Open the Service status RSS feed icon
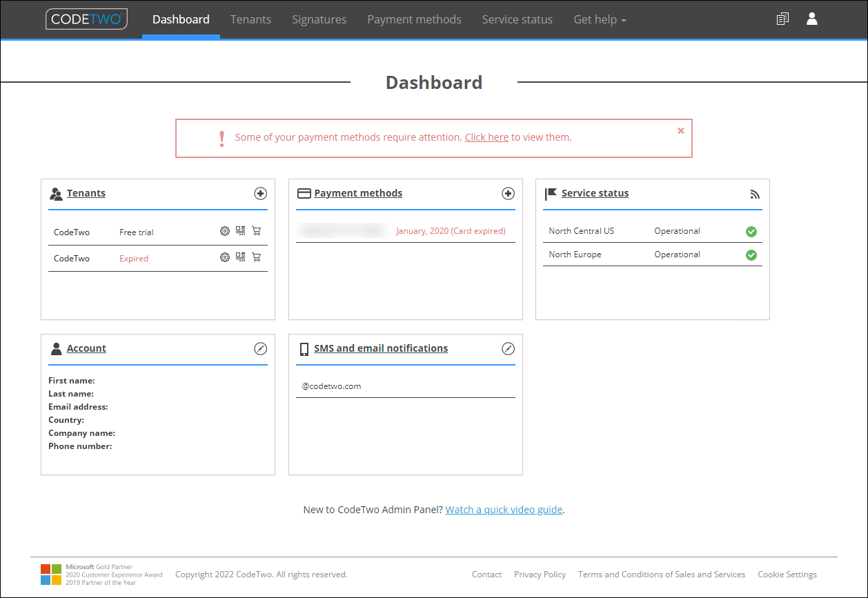This screenshot has height=598, width=868. coord(755,195)
